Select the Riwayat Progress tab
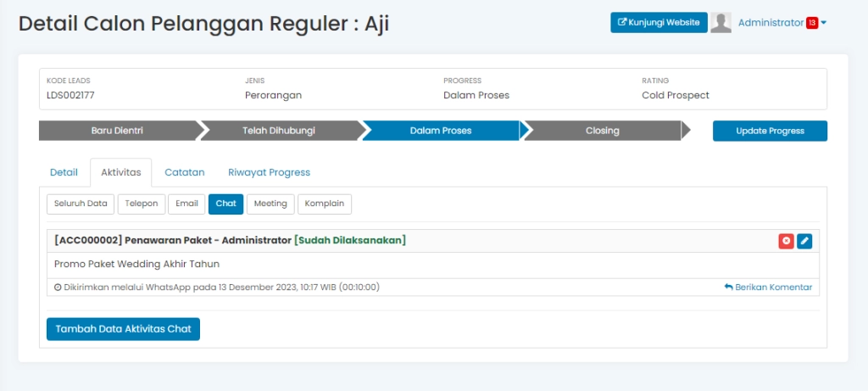The width and height of the screenshot is (868, 391). [269, 172]
